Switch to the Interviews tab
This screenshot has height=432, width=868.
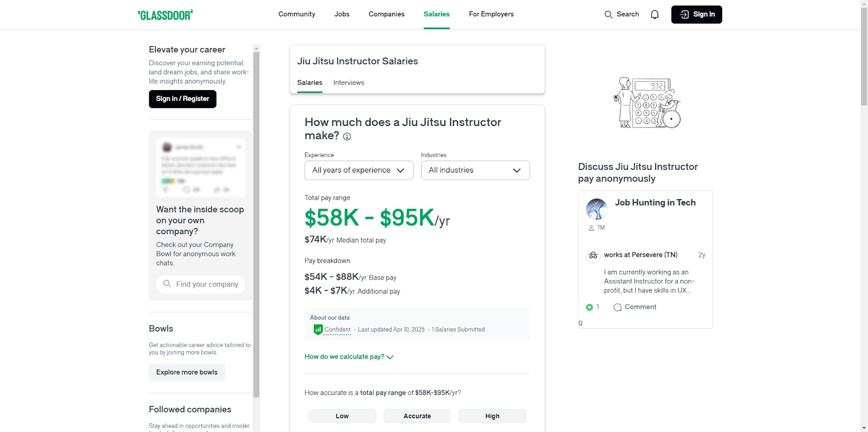click(x=349, y=82)
